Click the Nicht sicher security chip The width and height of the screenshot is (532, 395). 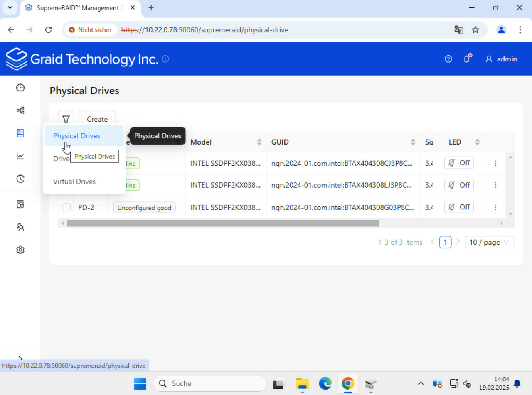90,30
